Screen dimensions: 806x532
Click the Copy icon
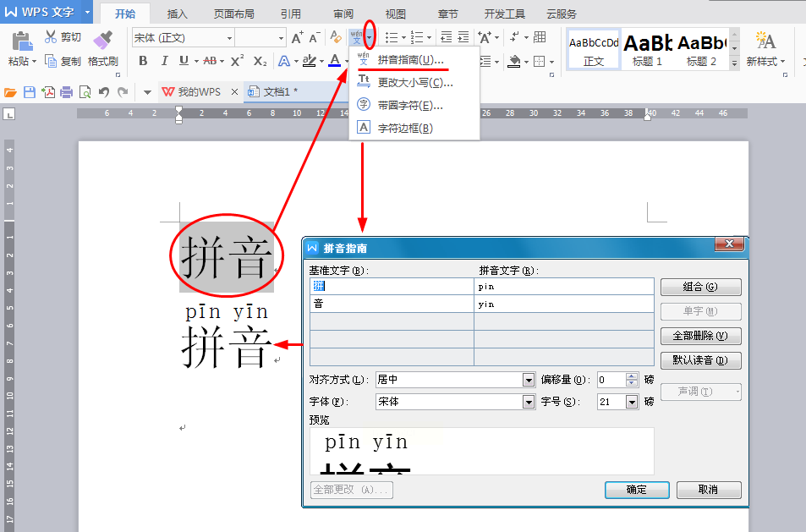coord(51,61)
